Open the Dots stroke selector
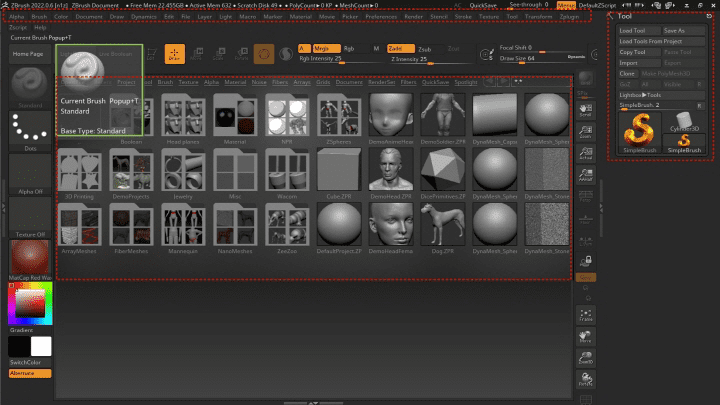Image resolution: width=720 pixels, height=405 pixels. click(x=30, y=131)
